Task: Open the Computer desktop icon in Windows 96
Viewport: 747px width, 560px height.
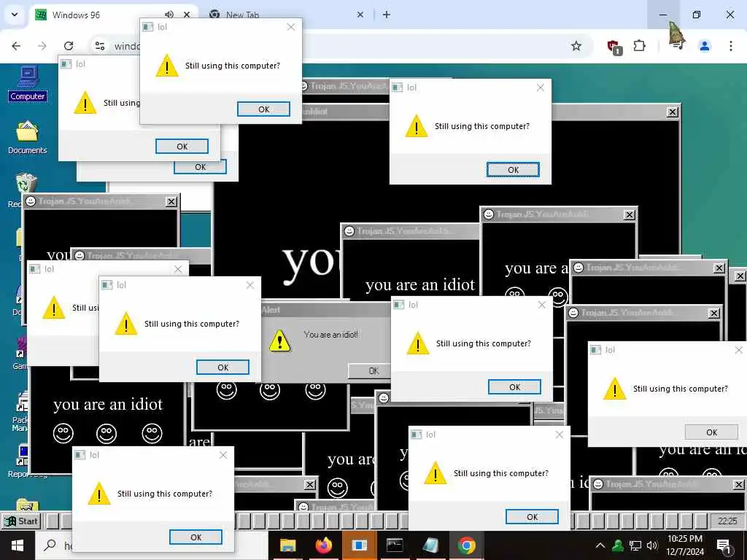Action: (28, 84)
